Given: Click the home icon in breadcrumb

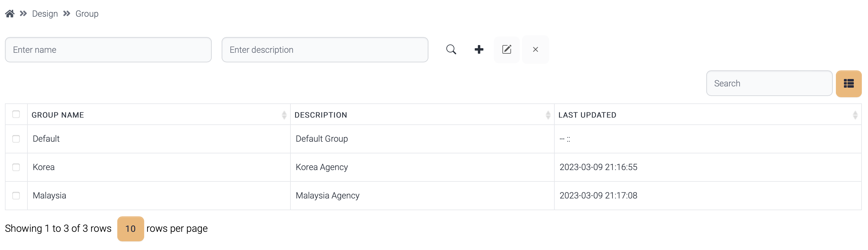Looking at the screenshot, I should [x=10, y=14].
